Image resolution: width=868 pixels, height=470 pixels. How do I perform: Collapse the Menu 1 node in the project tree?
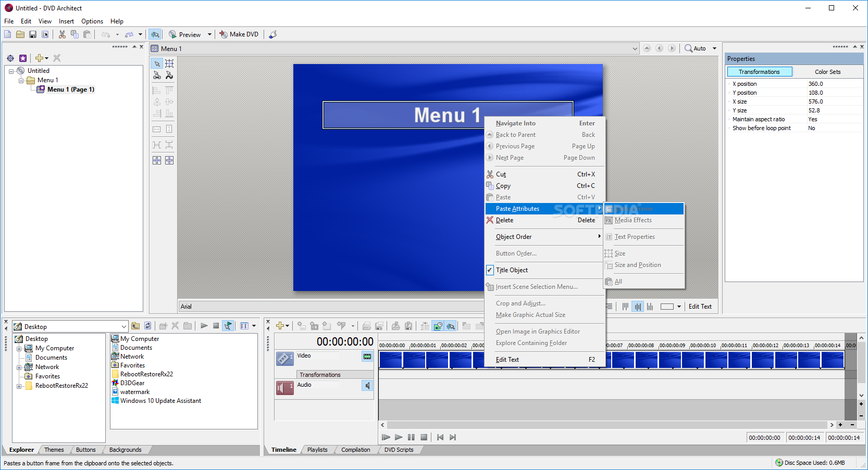pos(21,80)
